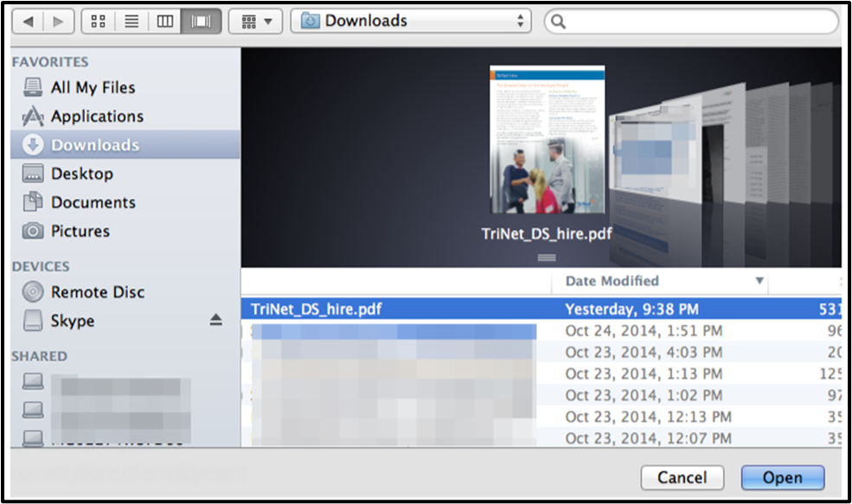Sort by Date Modified column header
The image size is (852, 504).
tap(612, 281)
